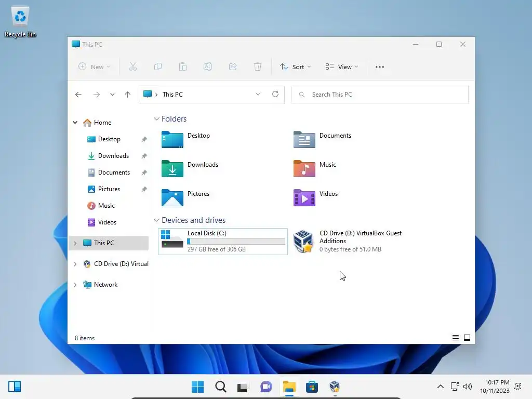Collapse the Home tree node
The height and width of the screenshot is (399, 532).
tap(75, 123)
